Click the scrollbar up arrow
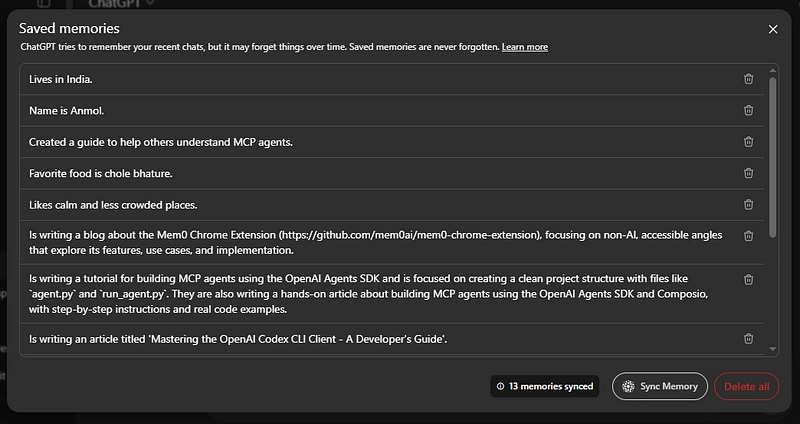Image resolution: width=800 pixels, height=424 pixels. (x=772, y=70)
